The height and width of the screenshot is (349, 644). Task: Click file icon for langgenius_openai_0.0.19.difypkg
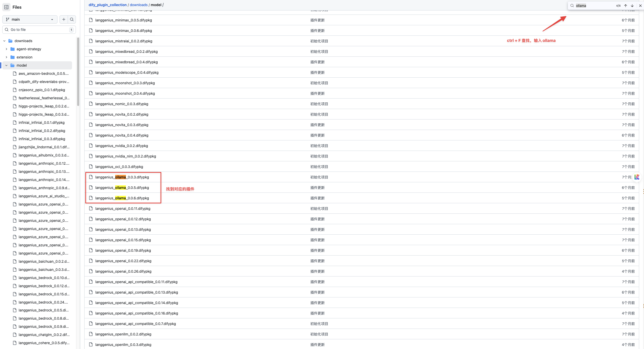(91, 250)
